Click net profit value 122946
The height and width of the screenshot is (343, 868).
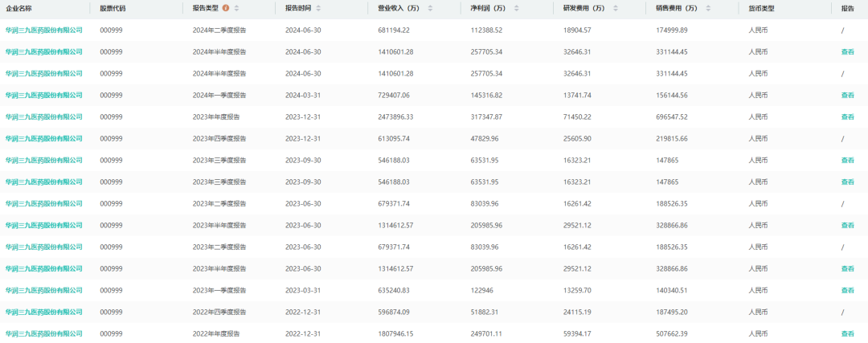click(481, 290)
